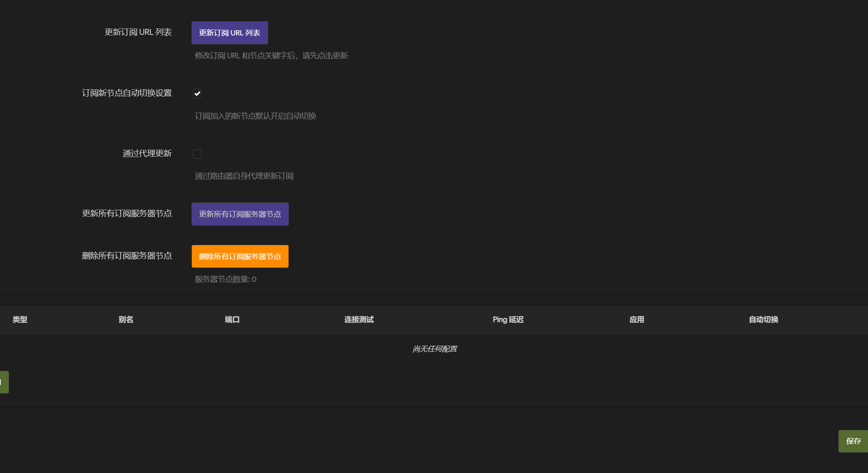Click the partially visible green button at left edge
Viewport: 868px width, 473px height.
click(x=4, y=382)
